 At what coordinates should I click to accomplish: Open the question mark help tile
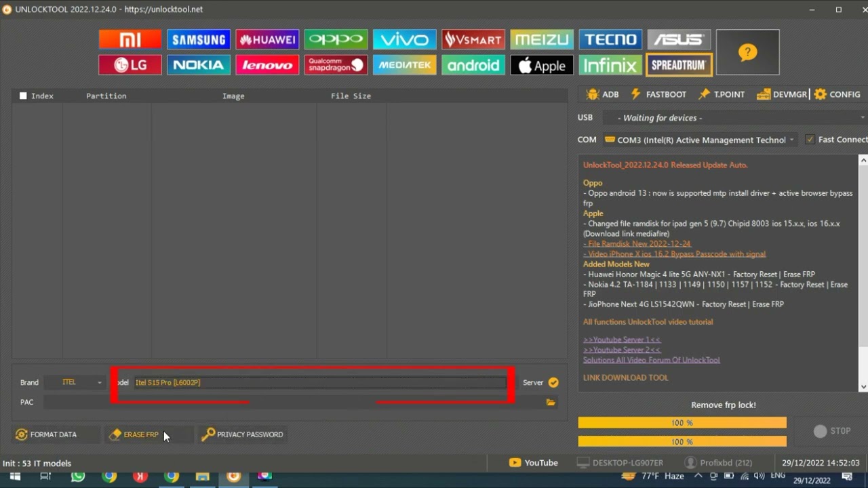pos(747,52)
